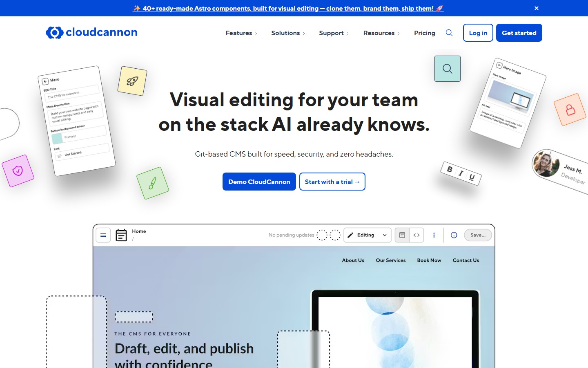Click Contact Us preview link
This screenshot has height=368, width=588.
466,260
